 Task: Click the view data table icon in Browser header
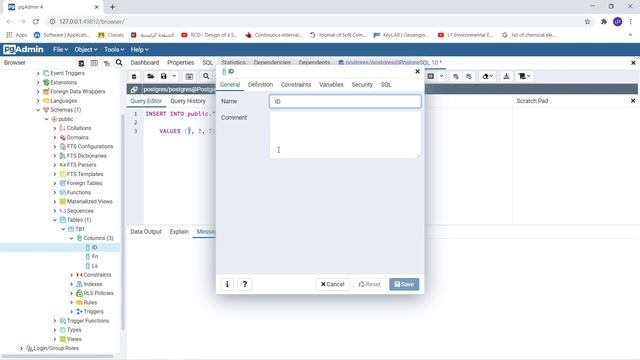pos(94,63)
